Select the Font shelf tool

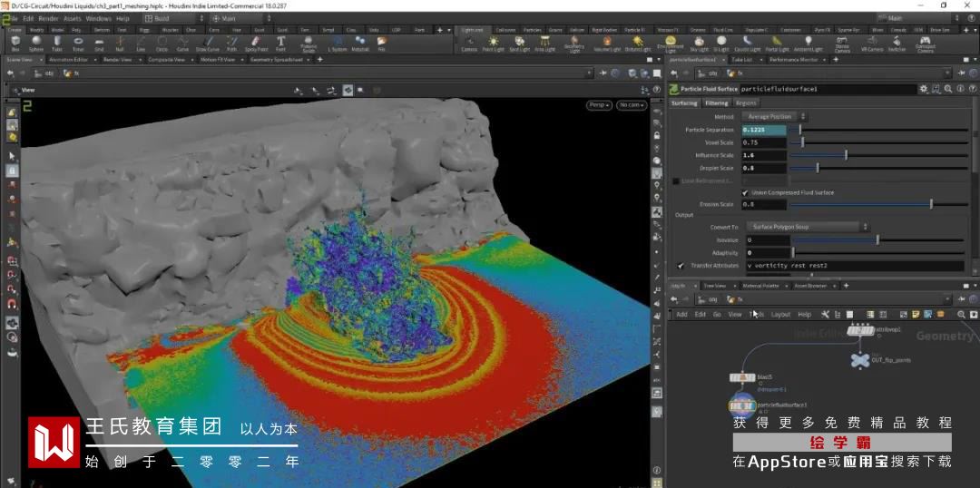tap(280, 44)
